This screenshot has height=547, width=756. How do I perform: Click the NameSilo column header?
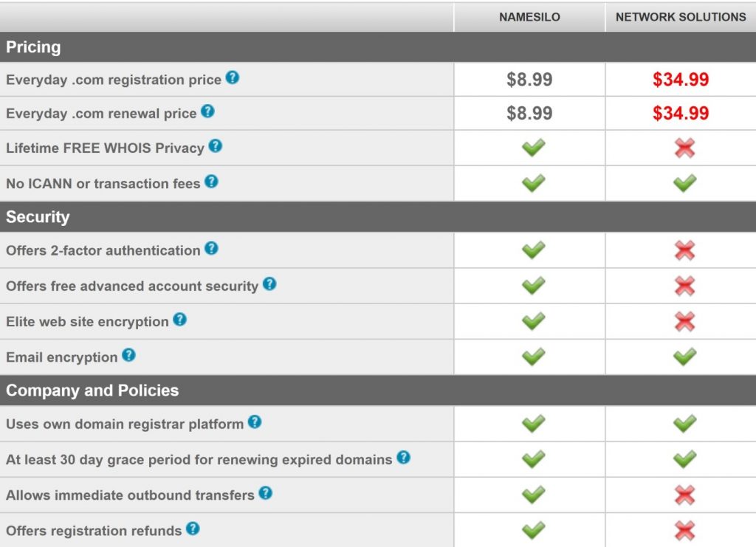529,17
